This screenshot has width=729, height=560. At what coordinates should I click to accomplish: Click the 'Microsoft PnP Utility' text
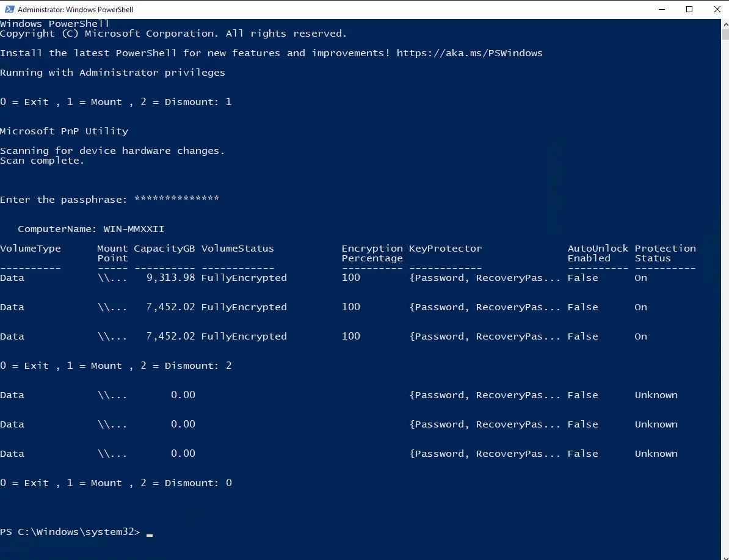pos(64,131)
